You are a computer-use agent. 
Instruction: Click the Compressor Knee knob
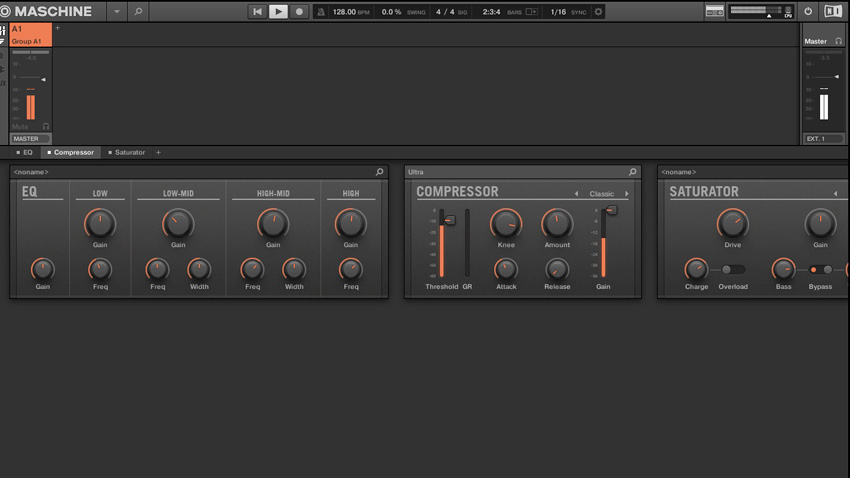tap(506, 224)
